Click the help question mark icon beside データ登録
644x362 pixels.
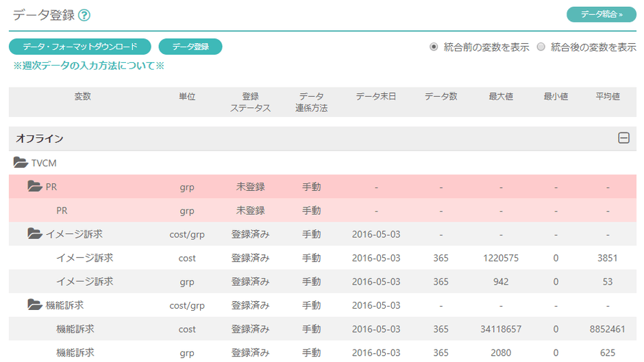(x=84, y=16)
